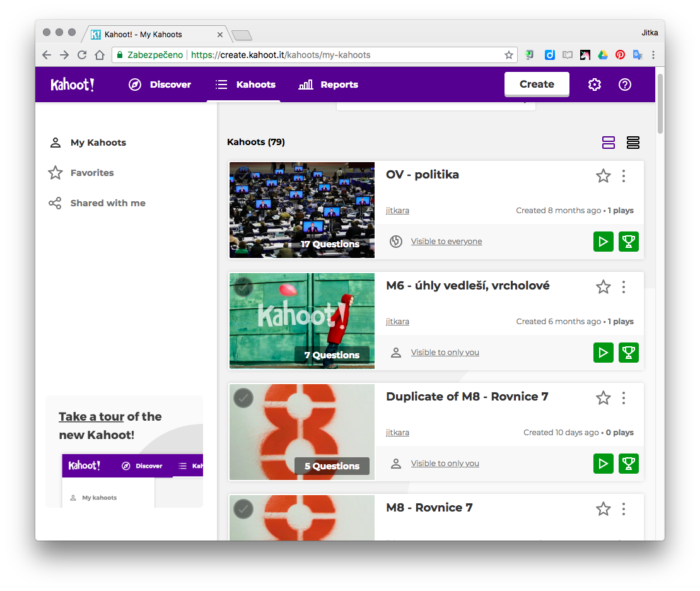Open the Chrome three-dot menu

(x=653, y=55)
